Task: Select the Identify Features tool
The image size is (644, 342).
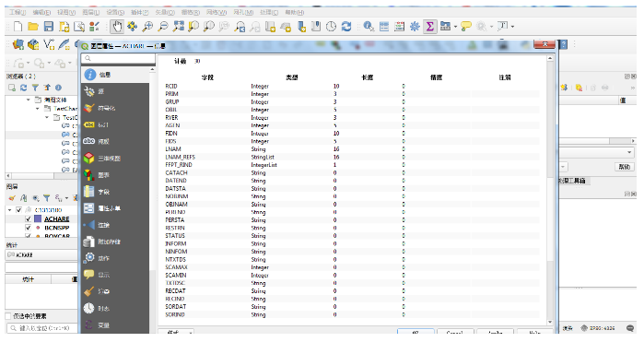Action: click(369, 27)
